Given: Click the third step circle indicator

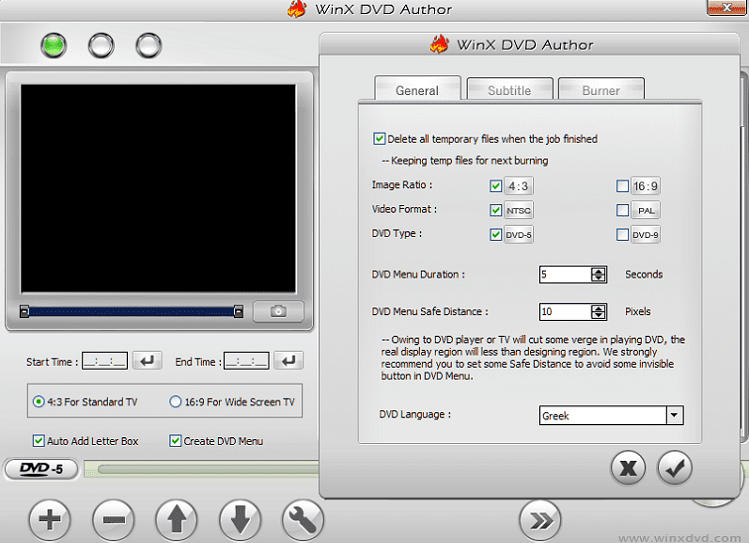Looking at the screenshot, I should 149,45.
